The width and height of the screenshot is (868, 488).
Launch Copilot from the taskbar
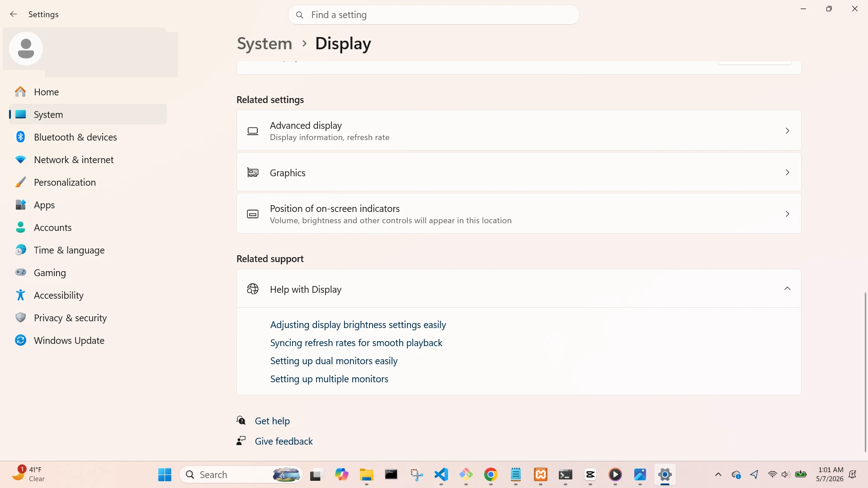(x=341, y=474)
